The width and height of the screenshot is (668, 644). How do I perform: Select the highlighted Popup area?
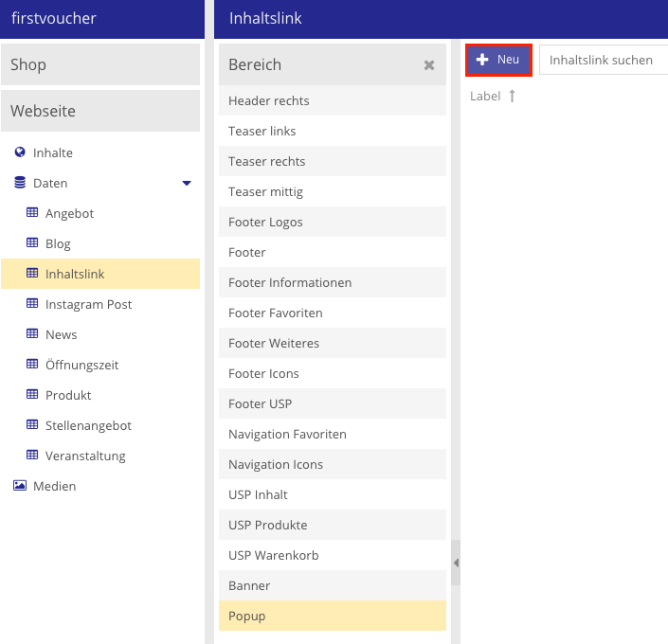[x=333, y=616]
